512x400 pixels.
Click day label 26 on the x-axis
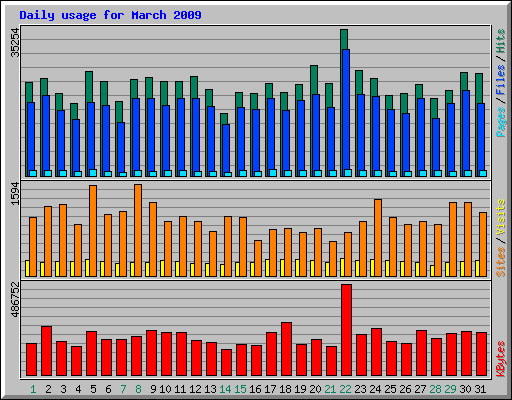click(x=405, y=389)
